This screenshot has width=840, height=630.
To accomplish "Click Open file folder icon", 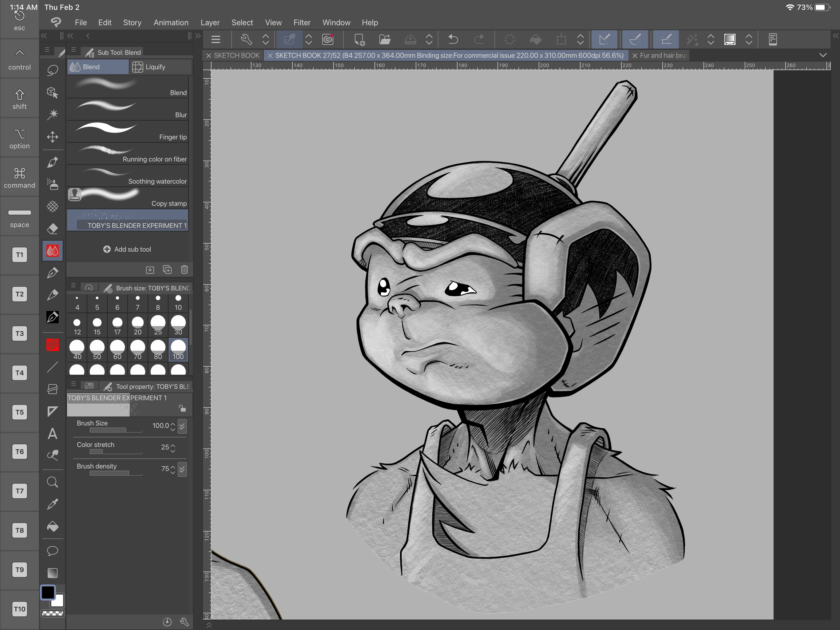I will (385, 39).
